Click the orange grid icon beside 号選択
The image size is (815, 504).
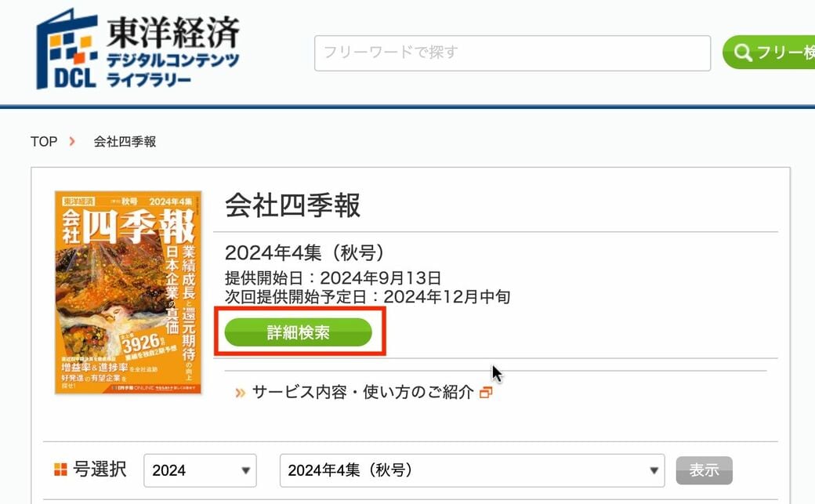[x=60, y=468]
